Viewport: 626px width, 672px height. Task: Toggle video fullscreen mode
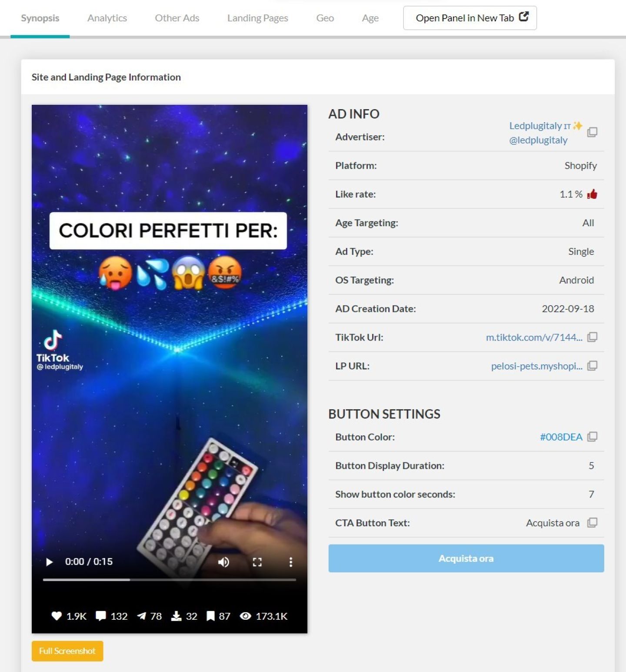(257, 562)
